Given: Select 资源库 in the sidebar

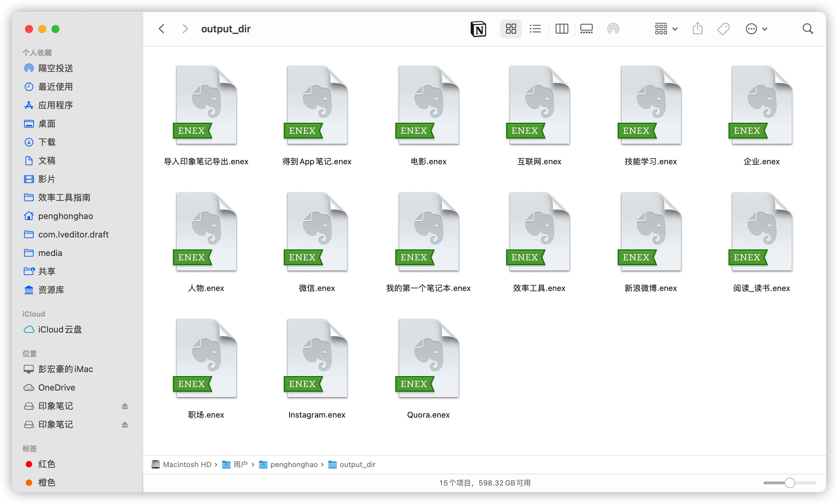Looking at the screenshot, I should coord(78,290).
